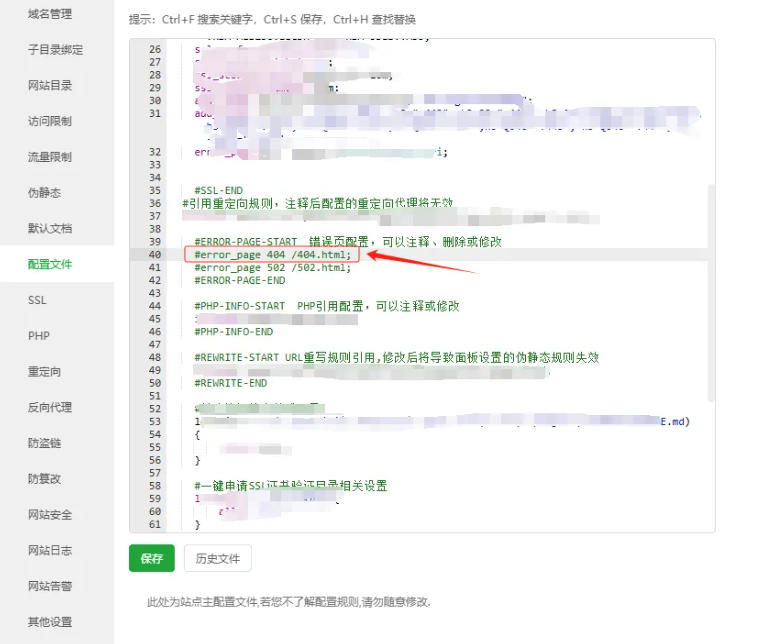Screen dimensions: 760x644
Task: Switch to the 重定向 tab
Action: tap(45, 372)
